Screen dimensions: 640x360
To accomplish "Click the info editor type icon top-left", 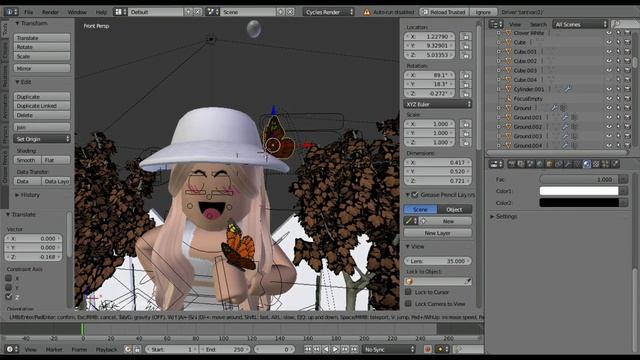I will (11, 12).
